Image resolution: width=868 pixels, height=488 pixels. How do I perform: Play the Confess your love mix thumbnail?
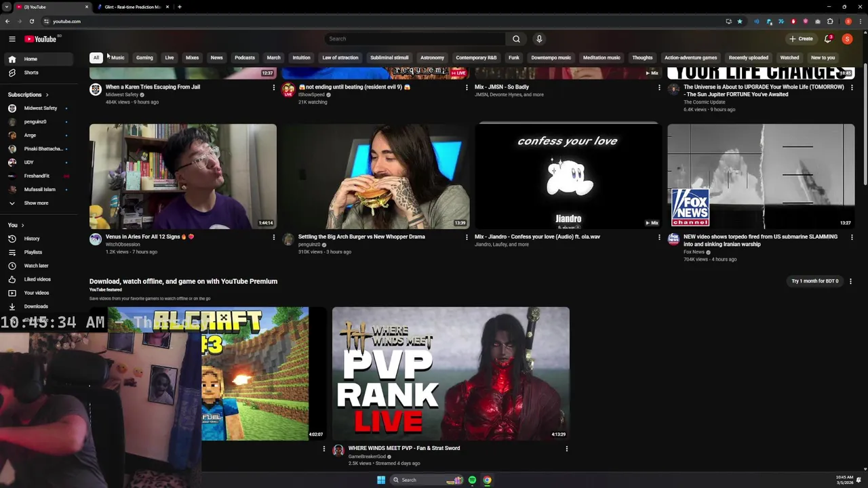click(x=568, y=176)
